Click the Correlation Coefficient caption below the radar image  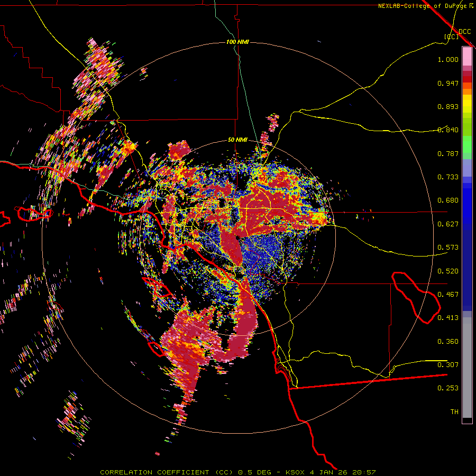[x=238, y=472]
